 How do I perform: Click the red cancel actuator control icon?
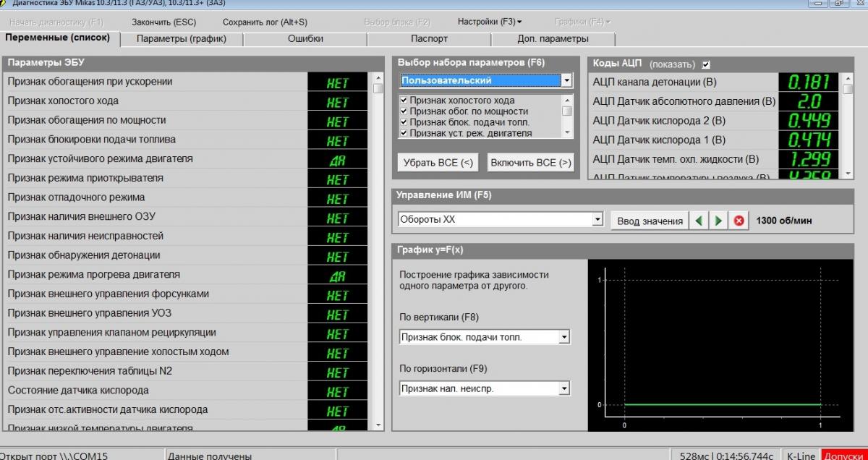[x=739, y=221]
